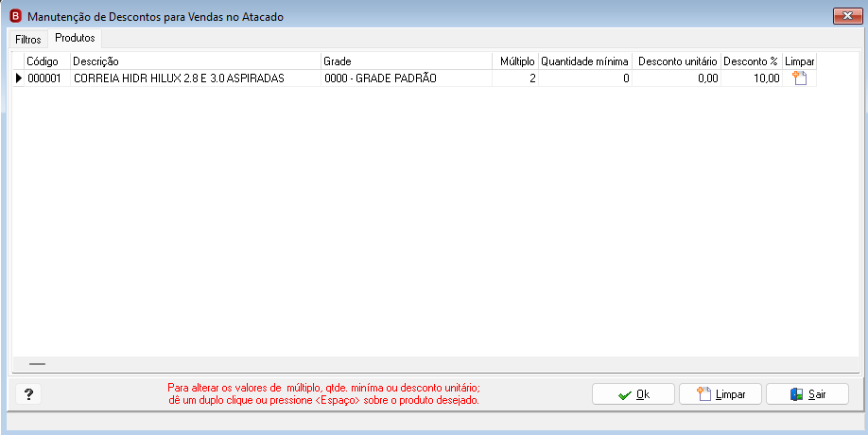Click the Descrição column header

click(x=196, y=61)
